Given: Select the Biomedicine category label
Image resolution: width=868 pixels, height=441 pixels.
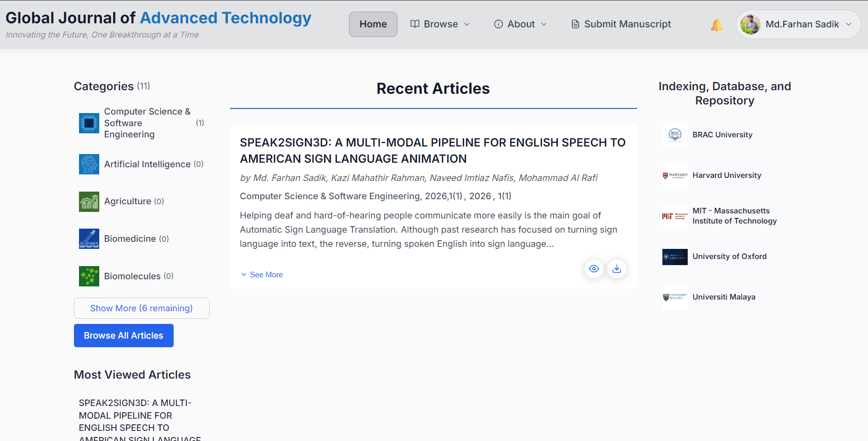Looking at the screenshot, I should pos(130,239).
